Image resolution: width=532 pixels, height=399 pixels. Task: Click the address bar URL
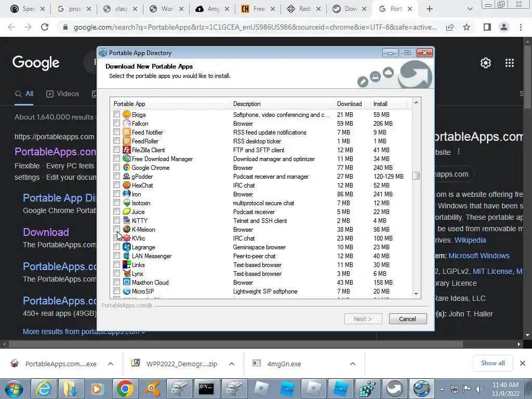point(255,27)
